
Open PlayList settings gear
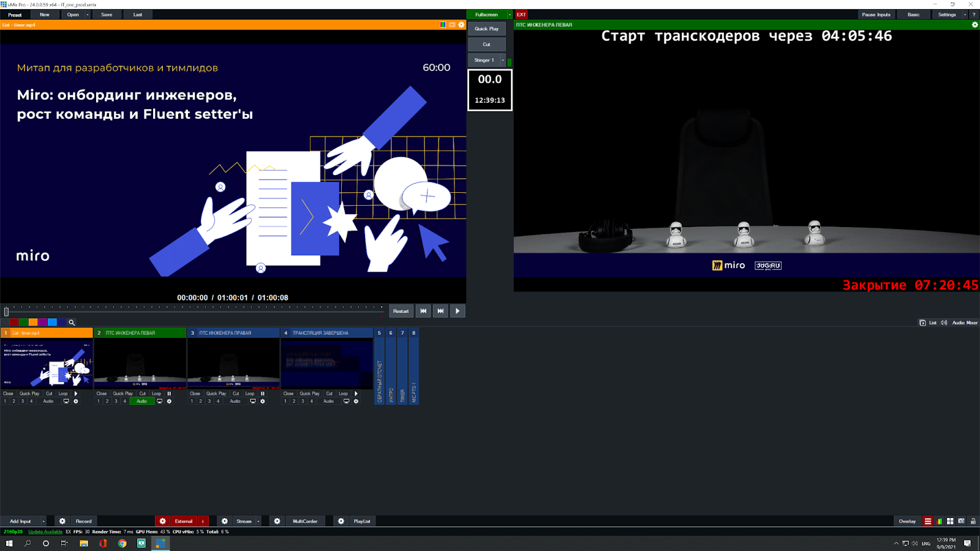(341, 521)
